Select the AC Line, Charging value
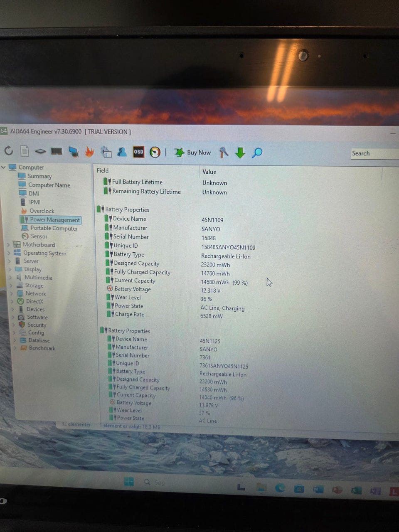Screen dimensions: 399x532 222,308
